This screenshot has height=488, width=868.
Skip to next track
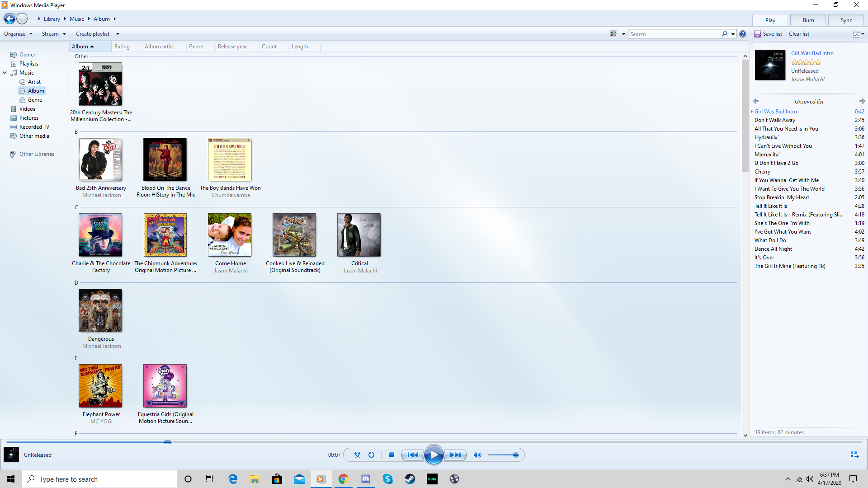pos(456,455)
